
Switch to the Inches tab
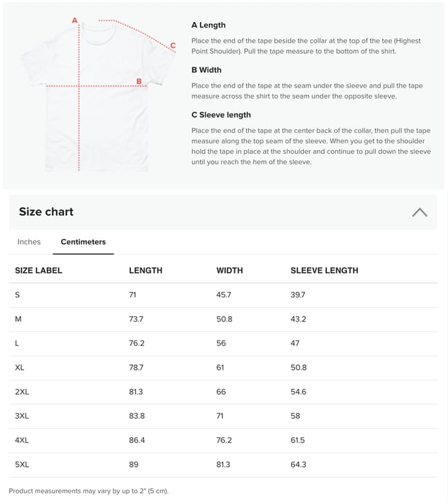click(29, 242)
